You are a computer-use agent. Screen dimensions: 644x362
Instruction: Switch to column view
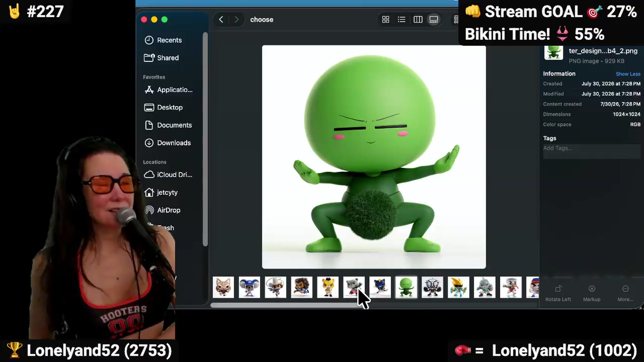click(x=418, y=19)
